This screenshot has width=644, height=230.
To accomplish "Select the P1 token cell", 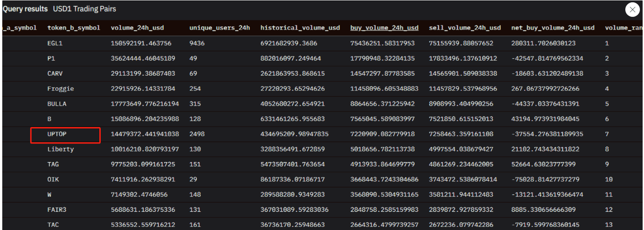I will pyautogui.click(x=51, y=59).
